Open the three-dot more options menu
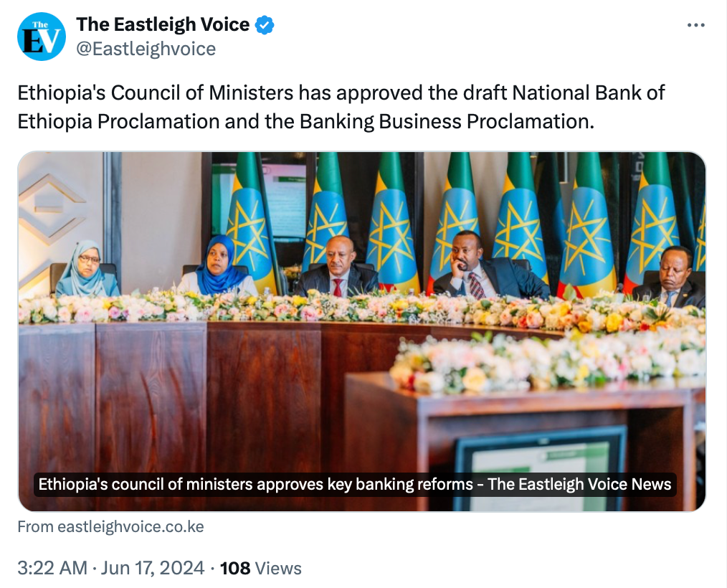The height and width of the screenshot is (588, 727). point(696,25)
